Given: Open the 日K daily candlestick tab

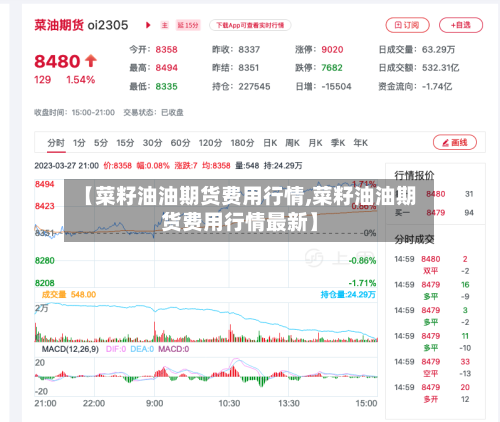Looking at the screenshot, I should tap(270, 143).
